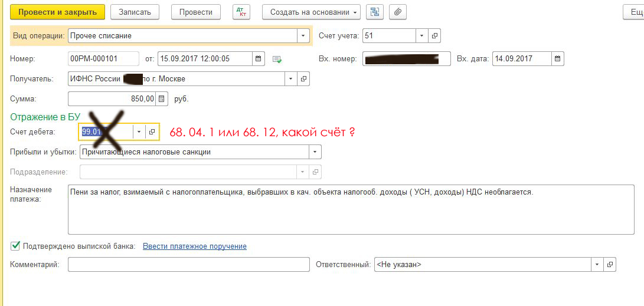Open the Ещё menu button
This screenshot has width=644, height=306.
[634, 12]
